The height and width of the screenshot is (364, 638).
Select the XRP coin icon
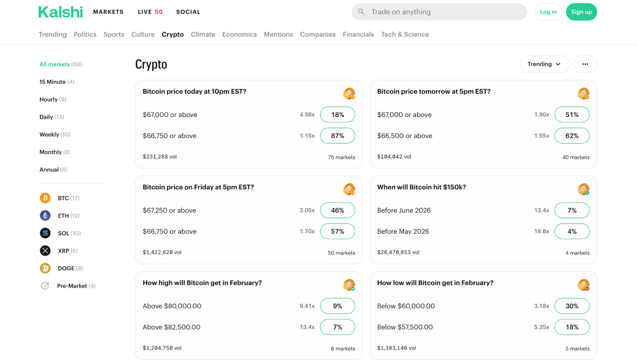[x=45, y=251]
